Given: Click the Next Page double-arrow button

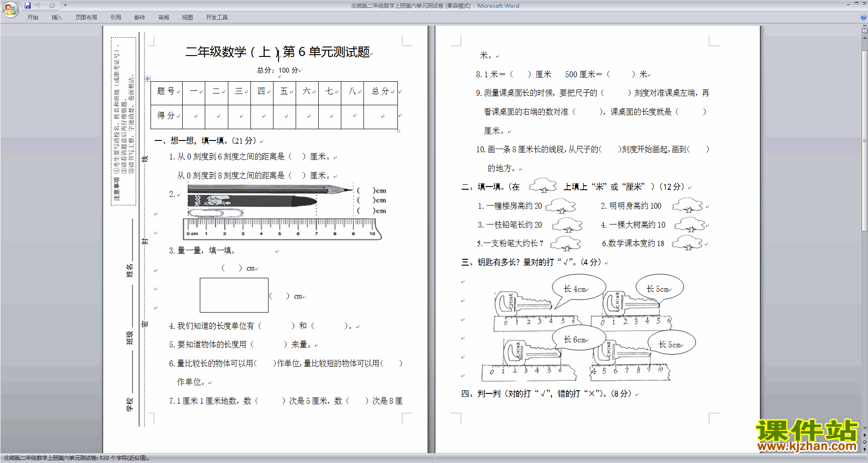Looking at the screenshot, I should [865, 449].
